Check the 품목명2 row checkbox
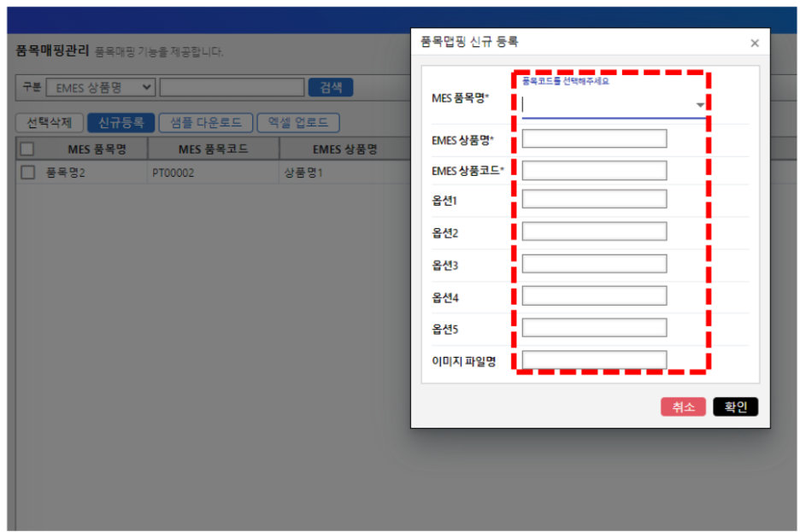The image size is (800, 532). pos(27,172)
